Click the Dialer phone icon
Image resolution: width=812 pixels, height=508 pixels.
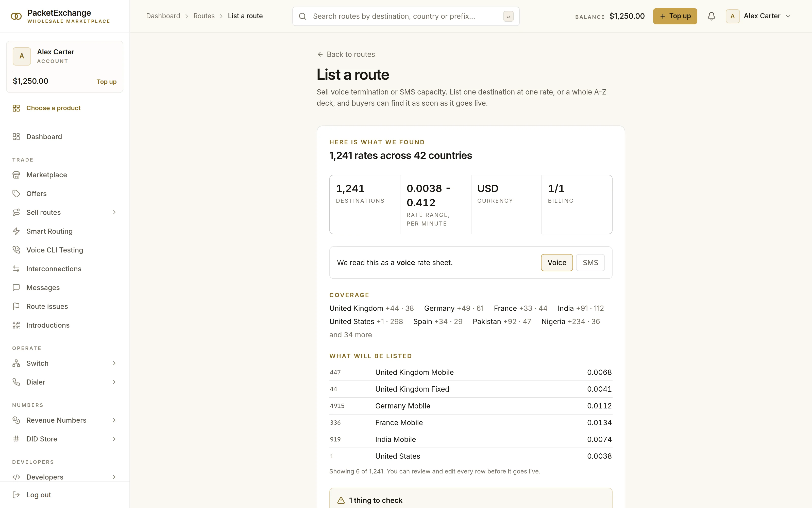16,382
